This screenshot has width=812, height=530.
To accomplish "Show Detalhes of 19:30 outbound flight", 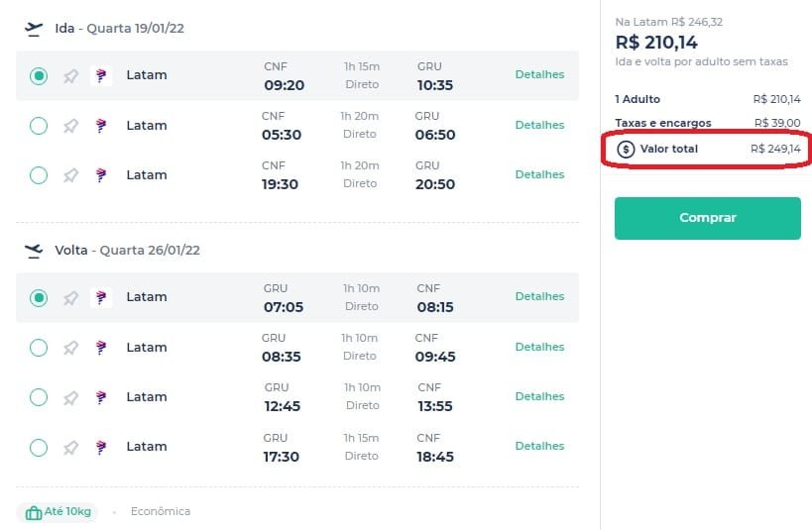I will [x=539, y=174].
